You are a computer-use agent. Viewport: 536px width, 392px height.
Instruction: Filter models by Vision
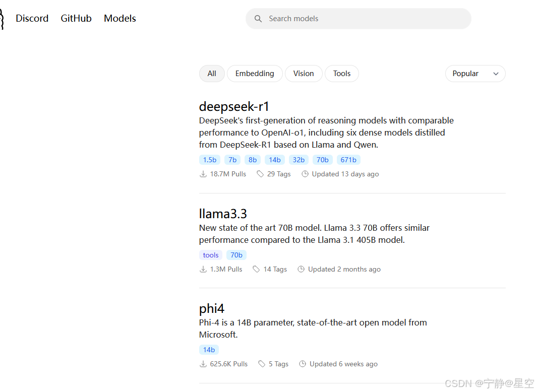(x=304, y=74)
